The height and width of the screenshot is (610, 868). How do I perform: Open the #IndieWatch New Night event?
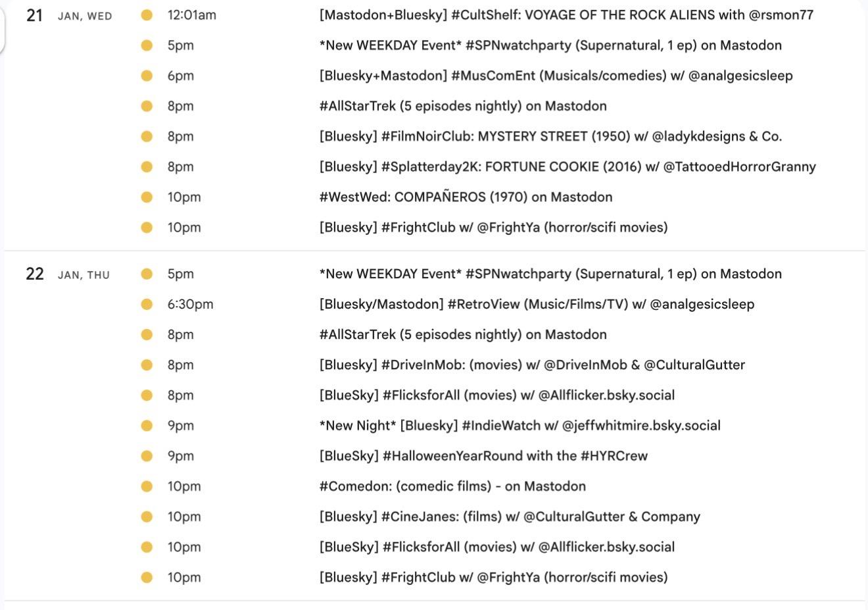tap(519, 426)
